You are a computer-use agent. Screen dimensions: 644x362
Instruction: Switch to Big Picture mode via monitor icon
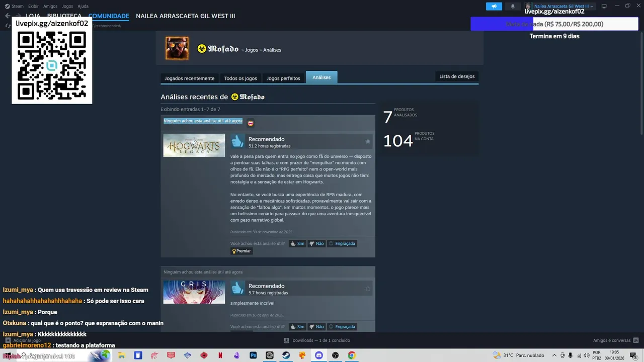click(604, 6)
